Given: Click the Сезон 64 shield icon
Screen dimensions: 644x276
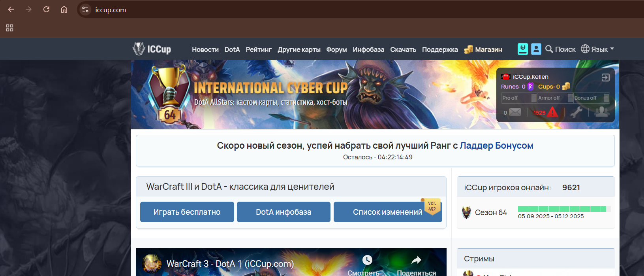Looking at the screenshot, I should point(466,213).
